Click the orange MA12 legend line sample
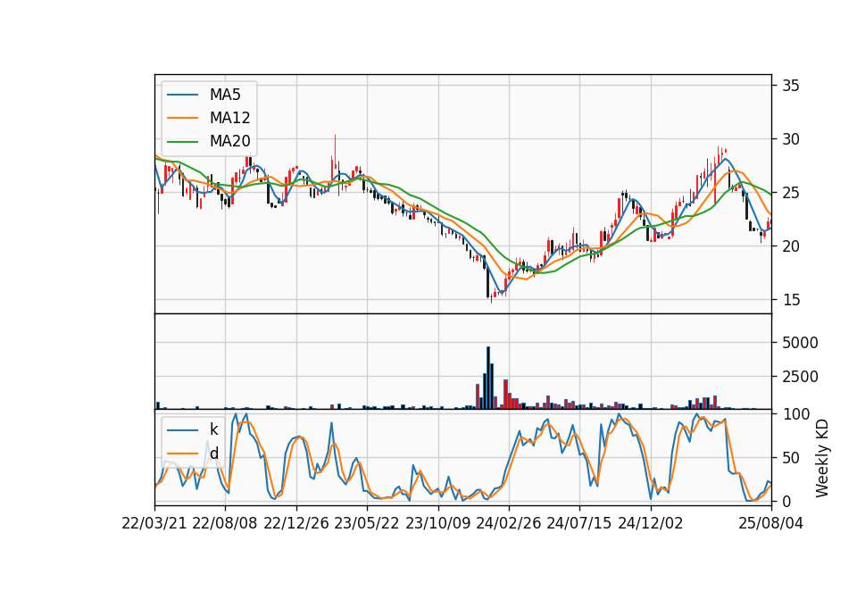 [x=182, y=118]
